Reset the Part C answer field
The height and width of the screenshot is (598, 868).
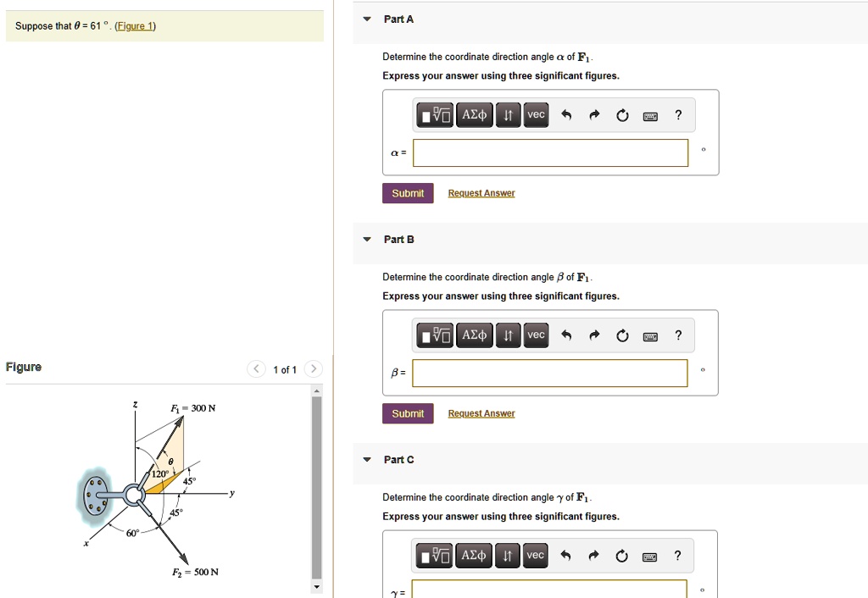coord(623,556)
